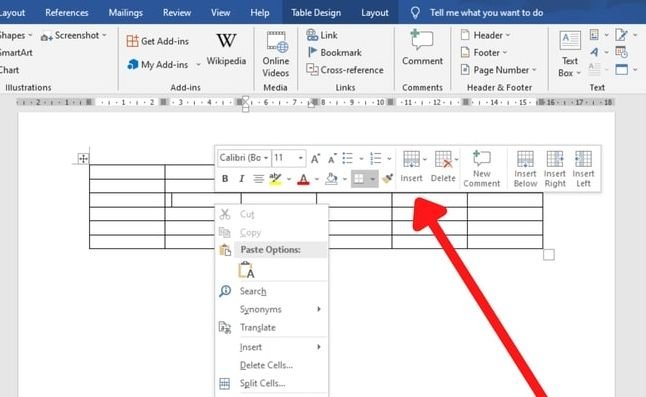Toggle italic in mini toolbar
The image size is (646, 397).
coord(241,179)
